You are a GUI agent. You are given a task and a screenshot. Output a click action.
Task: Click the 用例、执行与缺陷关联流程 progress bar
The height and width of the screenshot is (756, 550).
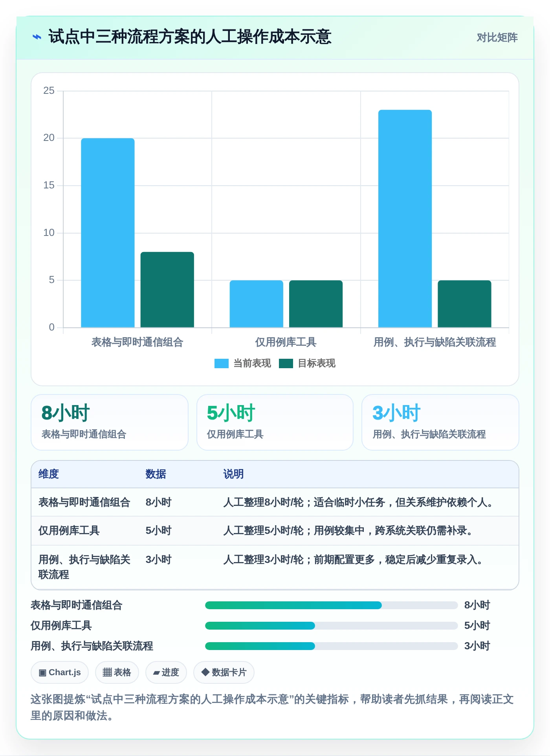coord(332,646)
